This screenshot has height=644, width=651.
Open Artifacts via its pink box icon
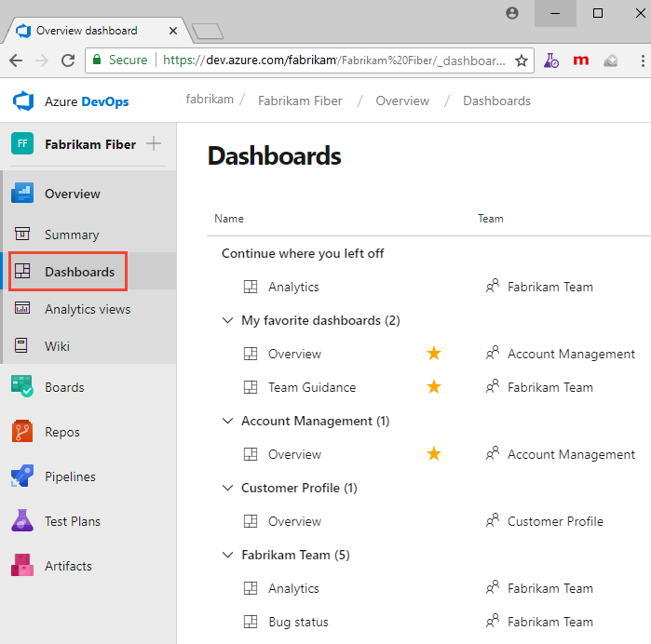(x=22, y=565)
